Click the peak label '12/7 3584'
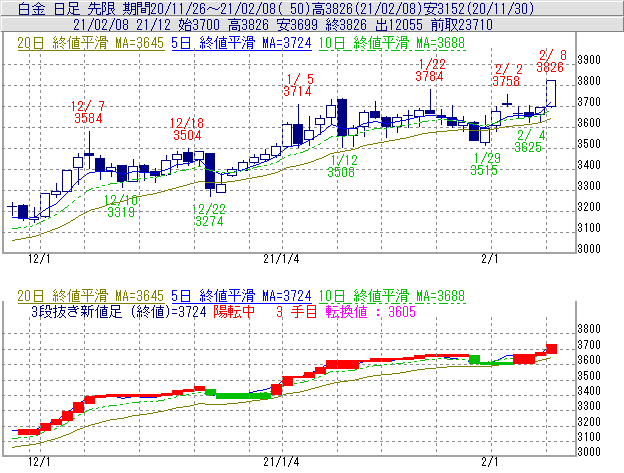 pyautogui.click(x=88, y=112)
